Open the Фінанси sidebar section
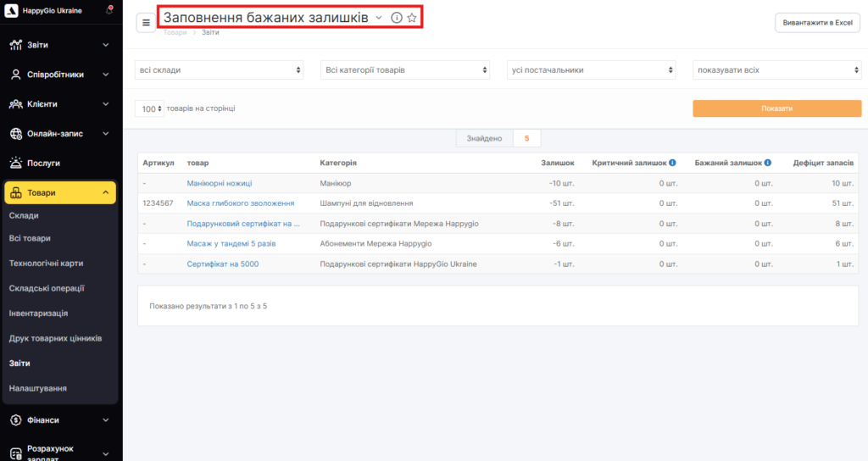Viewport: 868px width, 461px height. (59, 419)
